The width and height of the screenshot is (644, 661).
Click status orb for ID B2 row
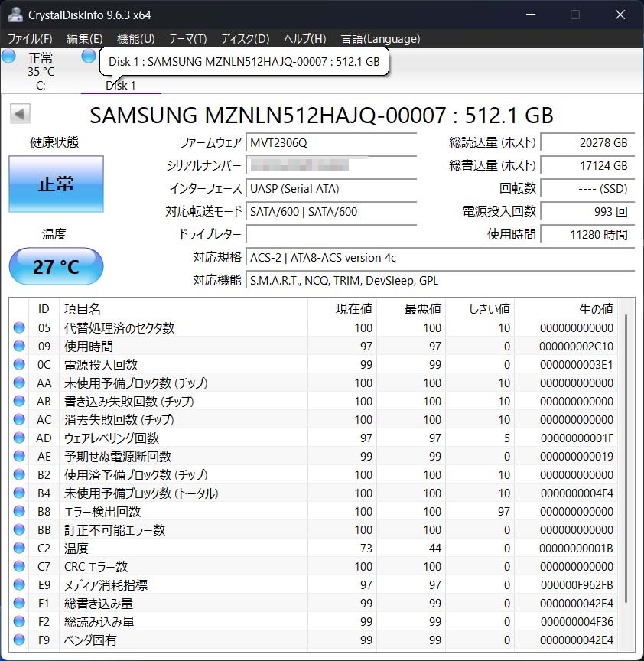click(19, 474)
